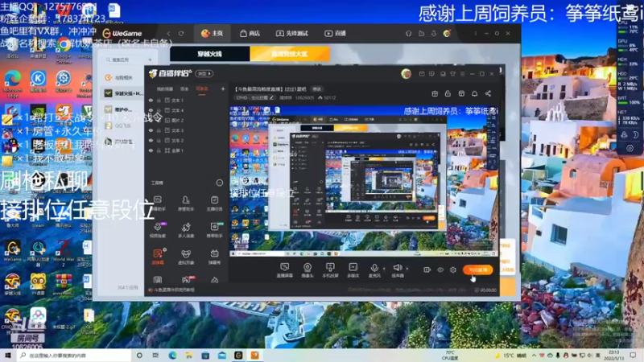Screen dimensions: 644x362
Task: Add a 摄像头 camera source
Action: pyautogui.click(x=308, y=270)
